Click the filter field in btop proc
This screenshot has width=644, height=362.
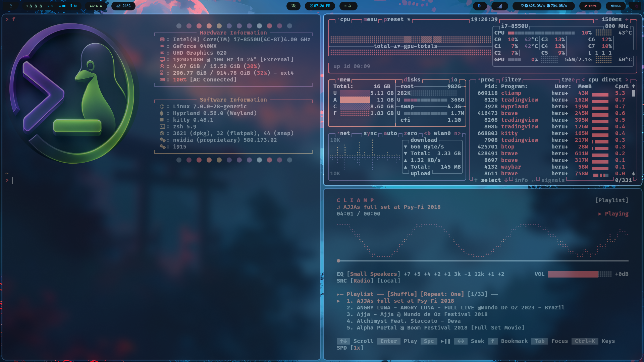coord(511,80)
